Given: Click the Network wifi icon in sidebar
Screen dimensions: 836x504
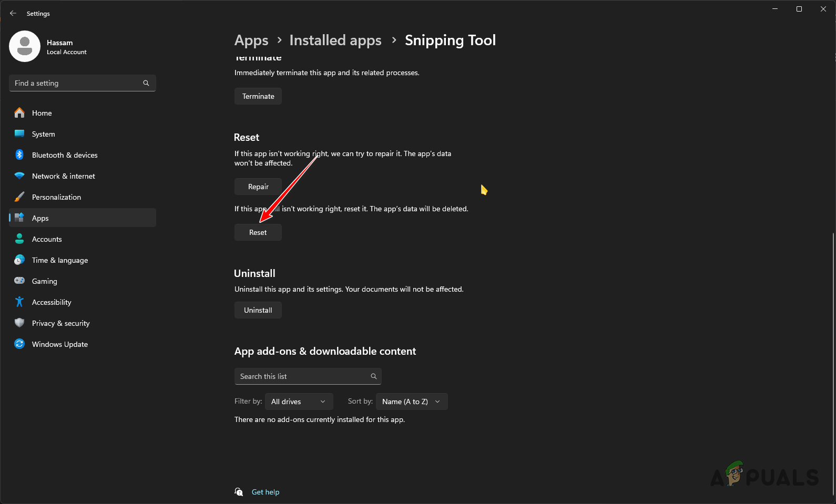Looking at the screenshot, I should pyautogui.click(x=19, y=176).
